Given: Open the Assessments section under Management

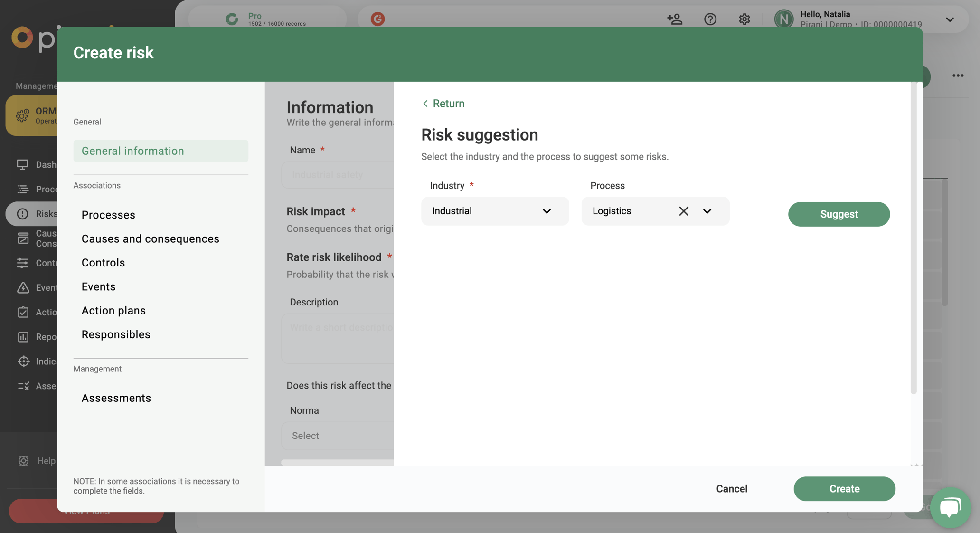Looking at the screenshot, I should pyautogui.click(x=116, y=398).
